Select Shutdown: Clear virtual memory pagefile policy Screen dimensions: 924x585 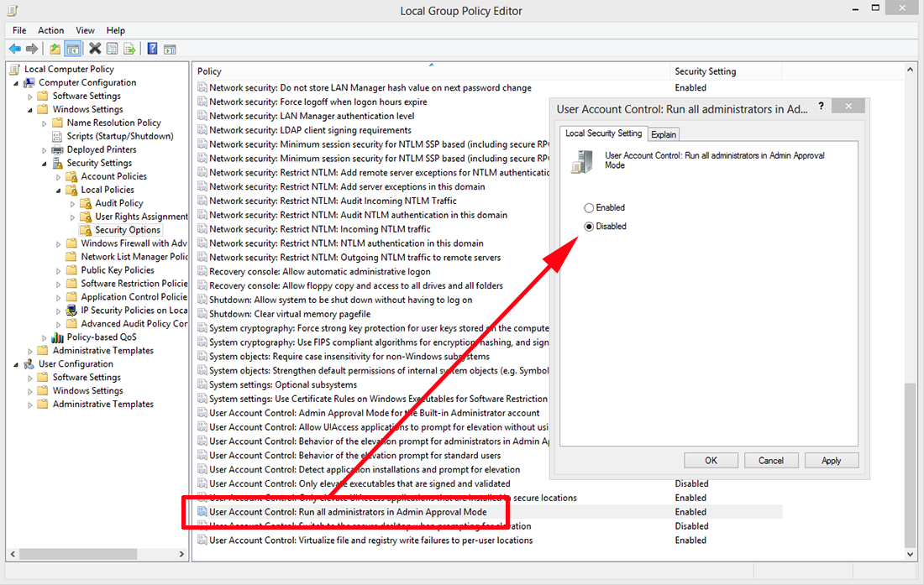[x=290, y=314]
